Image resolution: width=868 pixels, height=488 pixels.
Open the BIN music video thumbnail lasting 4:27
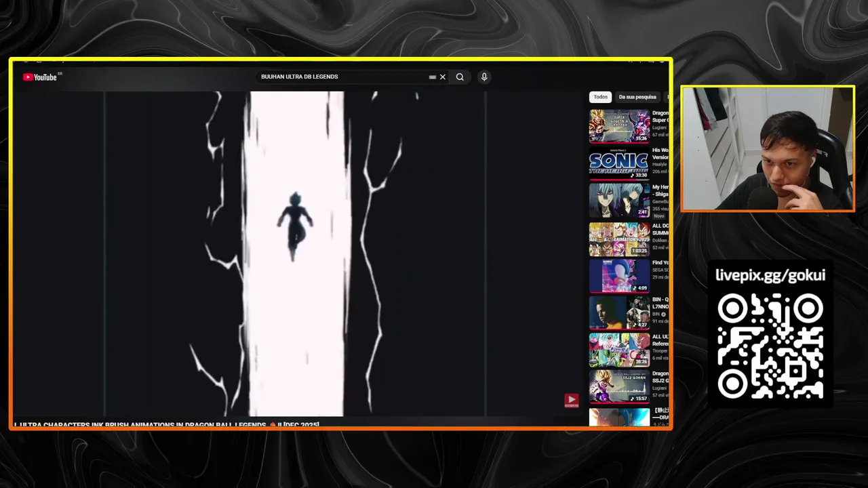[619, 312]
